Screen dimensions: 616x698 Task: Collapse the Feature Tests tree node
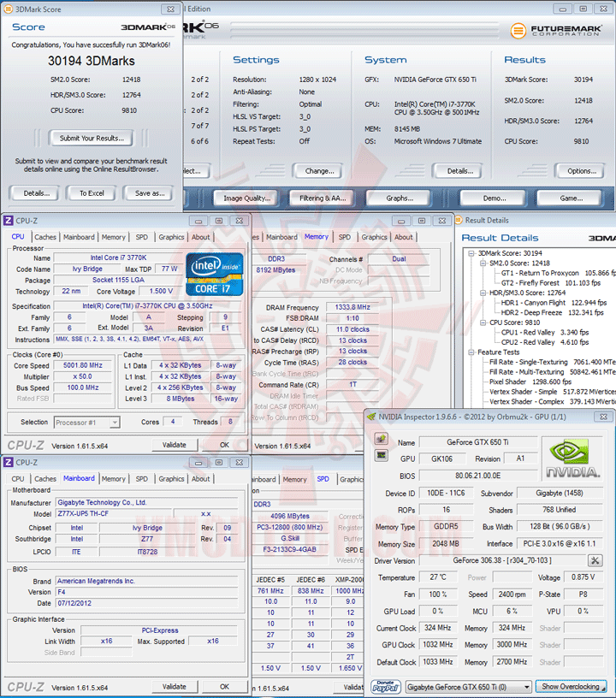click(x=471, y=352)
